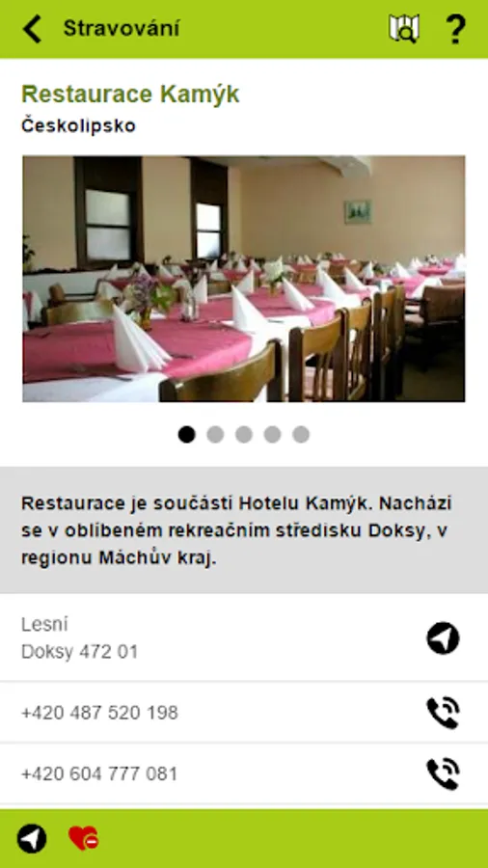488x868 pixels.
Task: Open the map search icon
Action: click(404, 29)
